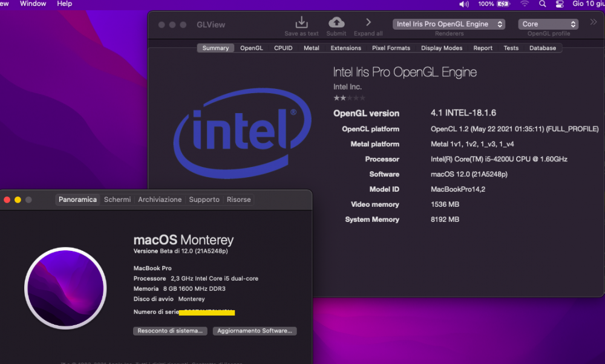This screenshot has width=605, height=364.
Task: Open the OpenGL profile Core dropdown
Action: (548, 24)
